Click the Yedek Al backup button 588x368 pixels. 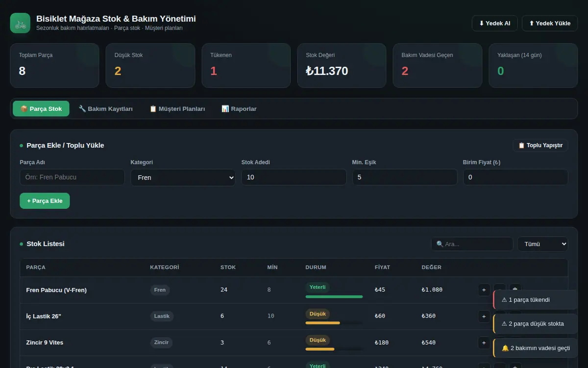494,24
